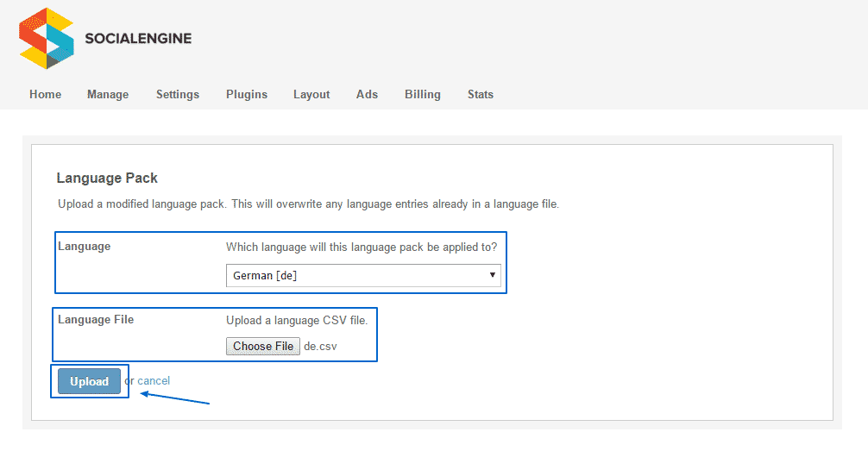Image resolution: width=868 pixels, height=451 pixels.
Task: Open the German [de] language dropdown
Action: tap(362, 276)
